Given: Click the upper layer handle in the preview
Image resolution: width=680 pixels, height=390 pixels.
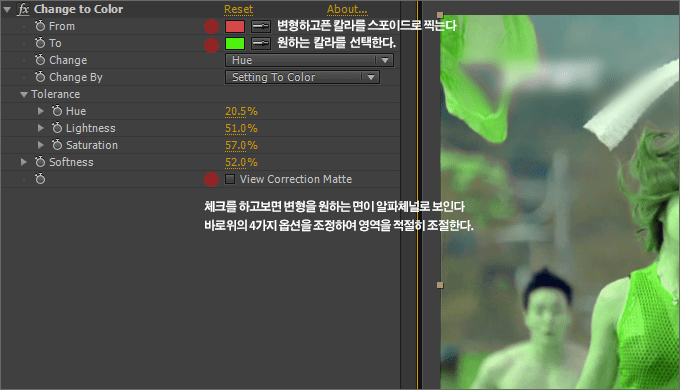Looking at the screenshot, I should pyautogui.click(x=440, y=15).
